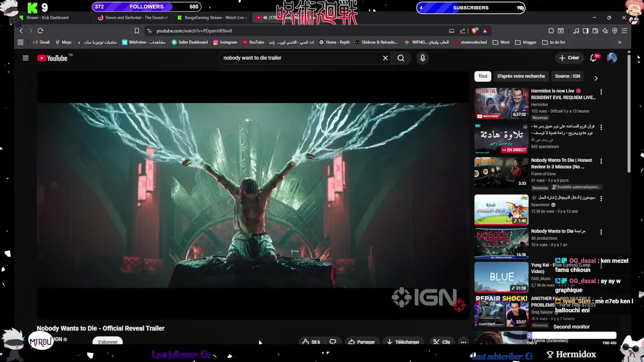
Task: Open Brave Rewards triangle icon
Action: pos(485,31)
